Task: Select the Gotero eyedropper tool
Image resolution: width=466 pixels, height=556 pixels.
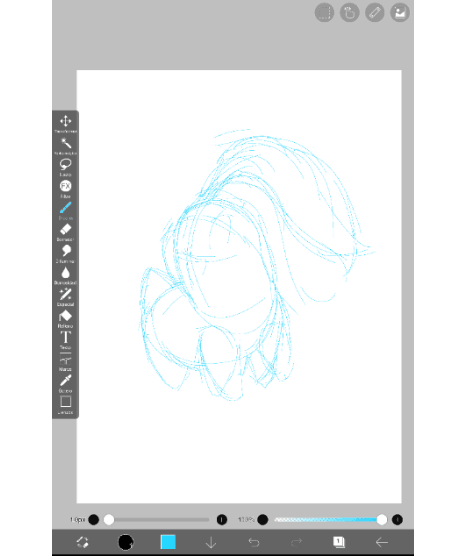Action: click(66, 383)
